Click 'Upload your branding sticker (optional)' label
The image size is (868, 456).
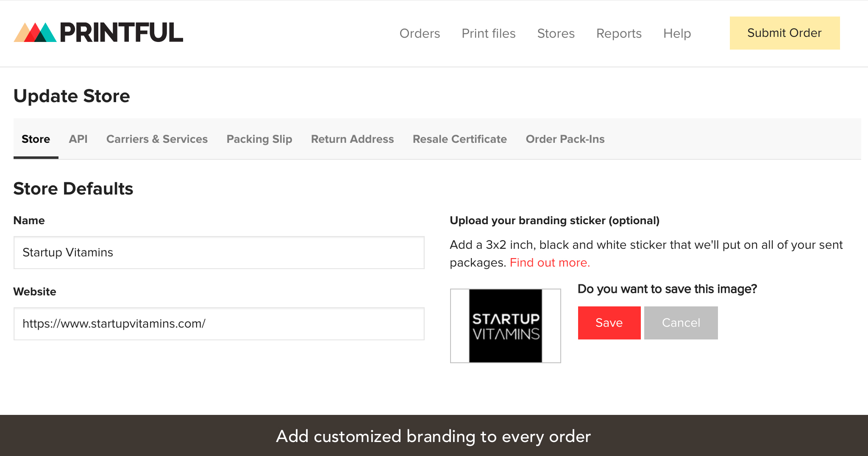point(555,220)
